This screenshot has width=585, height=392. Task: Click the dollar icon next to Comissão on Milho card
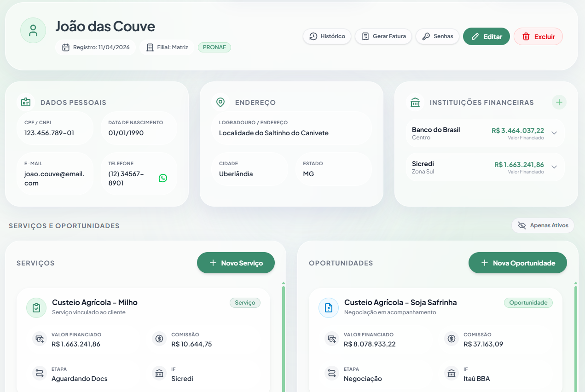[x=159, y=339]
